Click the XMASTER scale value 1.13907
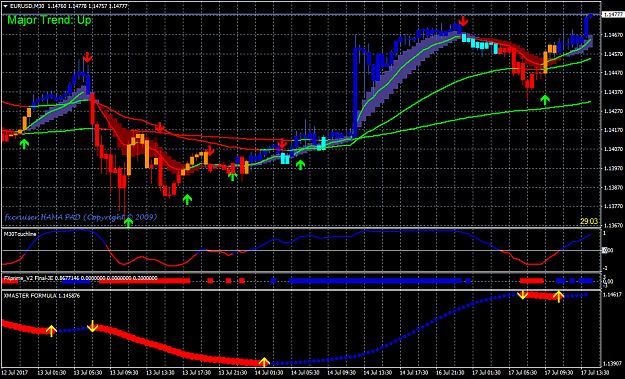This screenshot has height=379, width=625. tap(613, 363)
